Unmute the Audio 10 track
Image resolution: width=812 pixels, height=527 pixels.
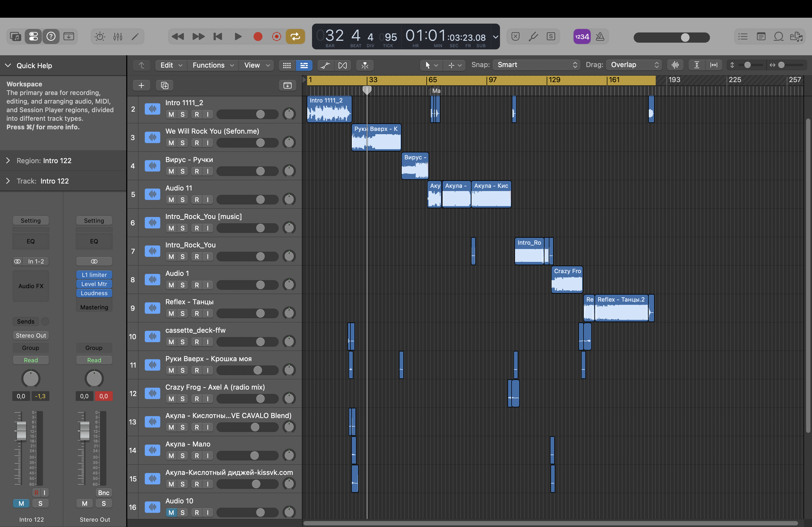[171, 513]
